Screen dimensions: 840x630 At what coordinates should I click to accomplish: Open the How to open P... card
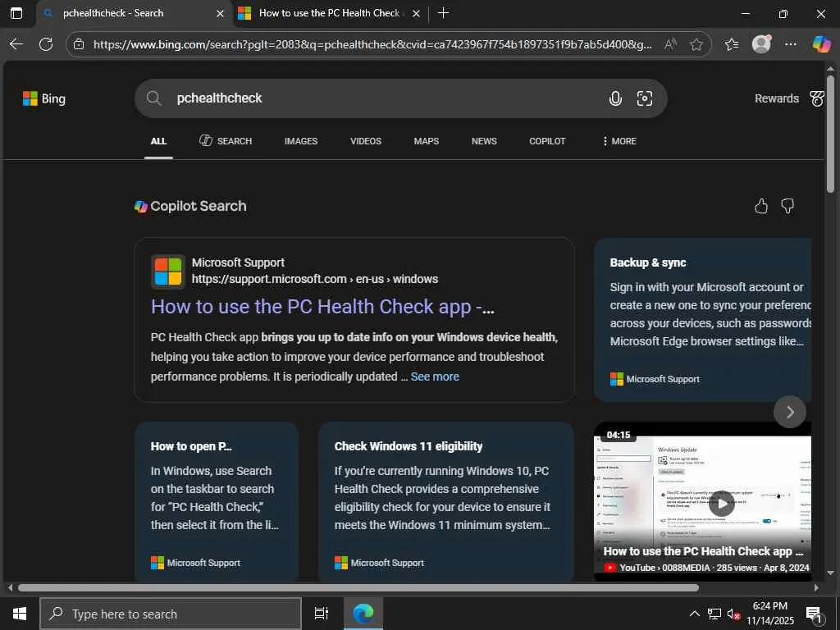217,501
